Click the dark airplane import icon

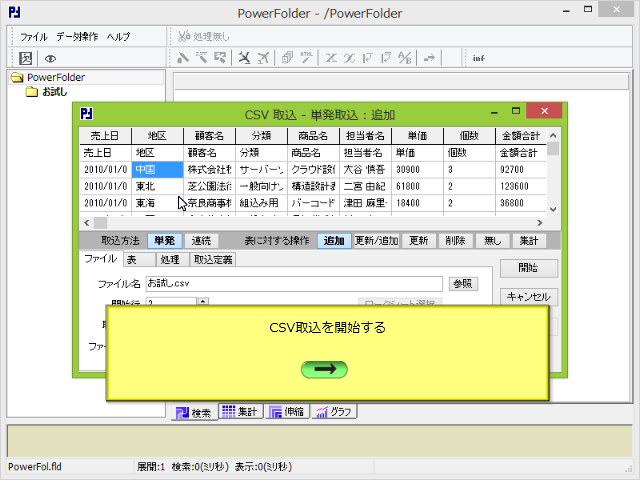tap(244, 58)
